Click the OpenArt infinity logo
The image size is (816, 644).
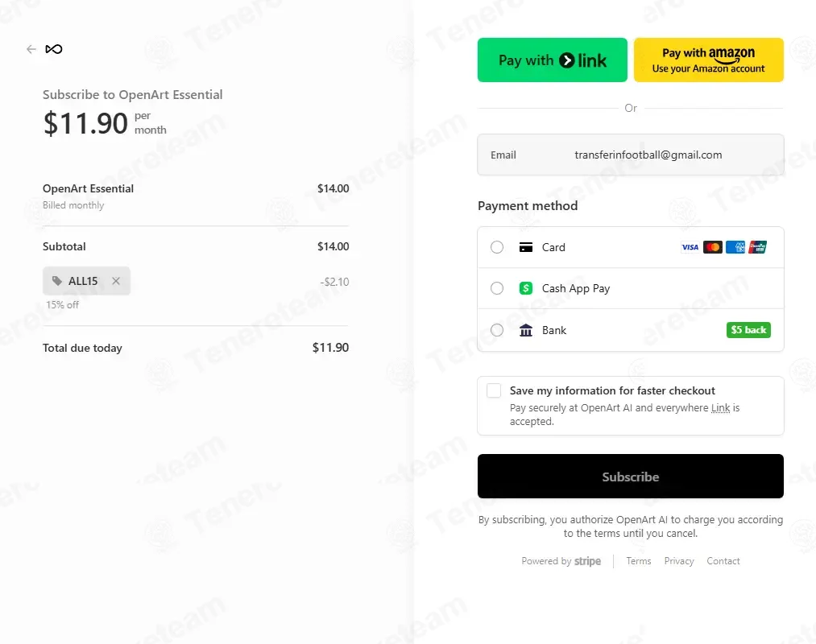click(x=54, y=49)
